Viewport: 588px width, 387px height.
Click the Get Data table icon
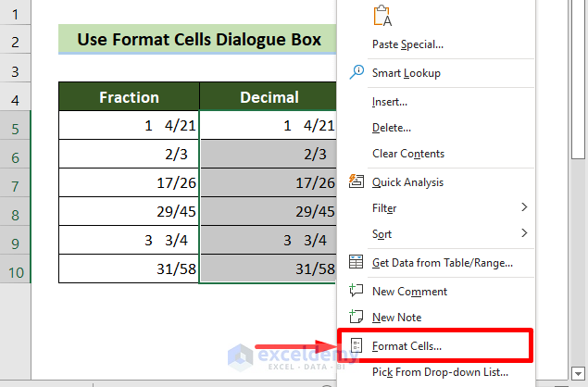[356, 262]
